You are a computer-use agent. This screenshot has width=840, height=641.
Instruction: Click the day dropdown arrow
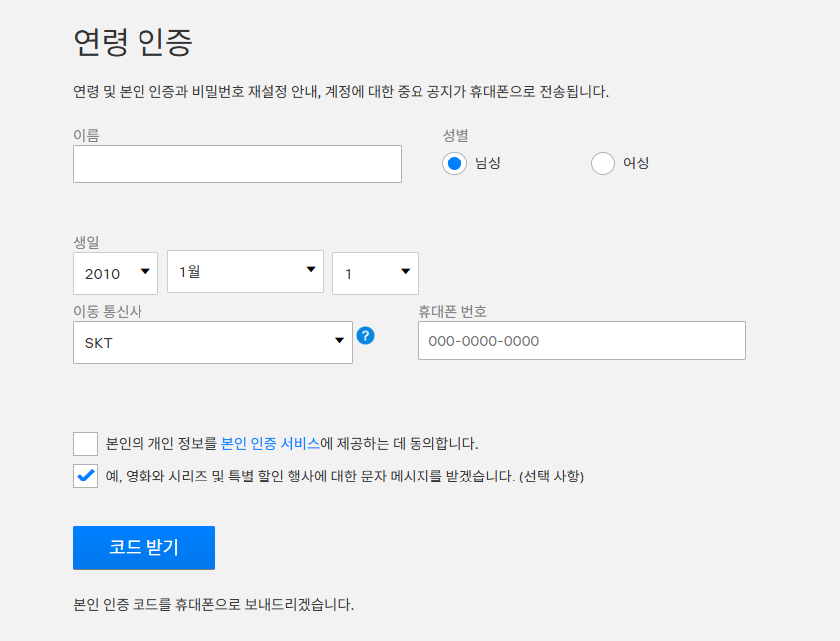point(403,272)
